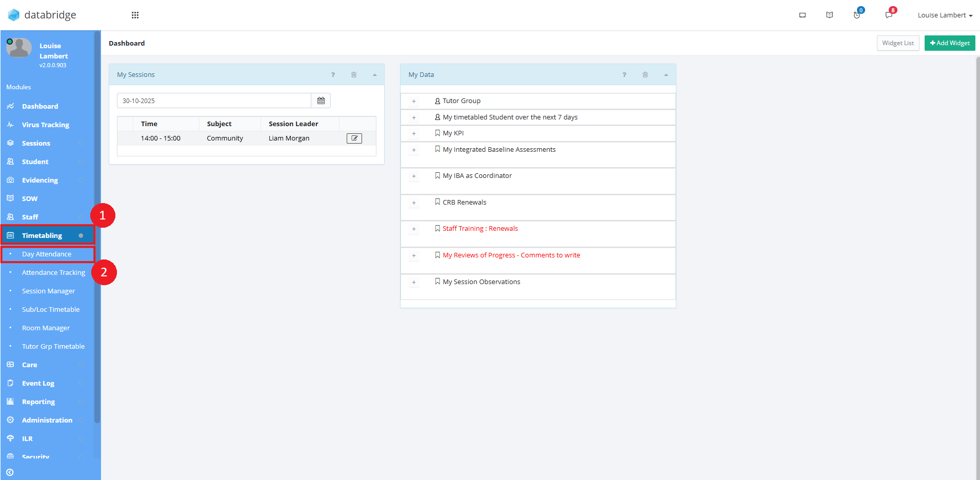This screenshot has width=980, height=480.
Task: Open the clock reminders icon
Action: tap(857, 15)
